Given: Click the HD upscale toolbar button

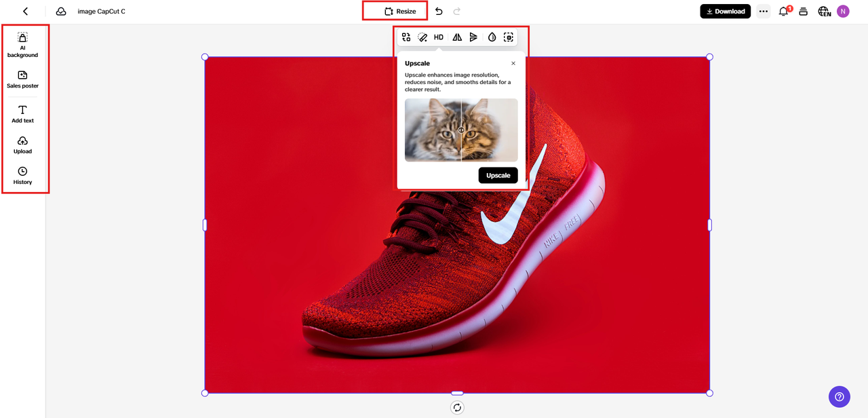Looking at the screenshot, I should click(439, 37).
